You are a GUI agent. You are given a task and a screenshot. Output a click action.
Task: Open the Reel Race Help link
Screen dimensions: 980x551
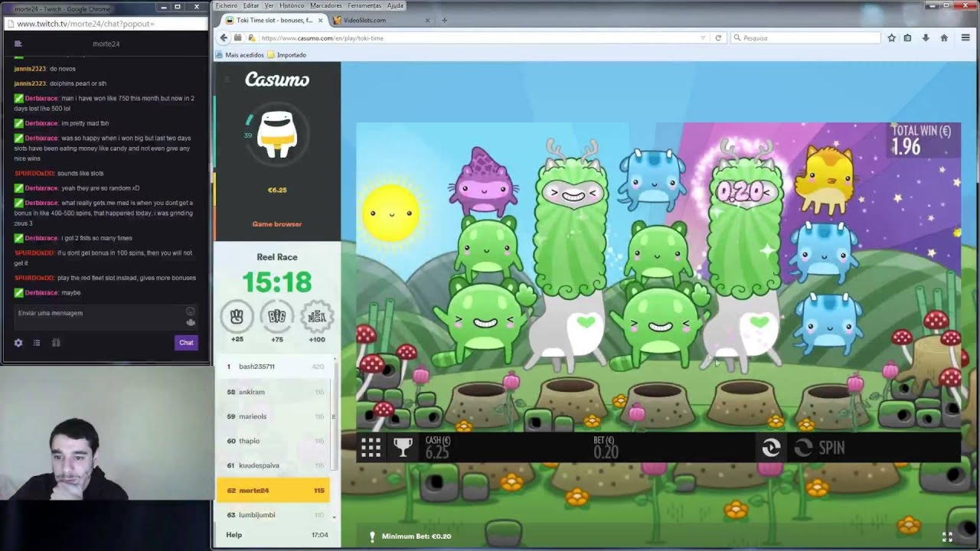tap(234, 535)
